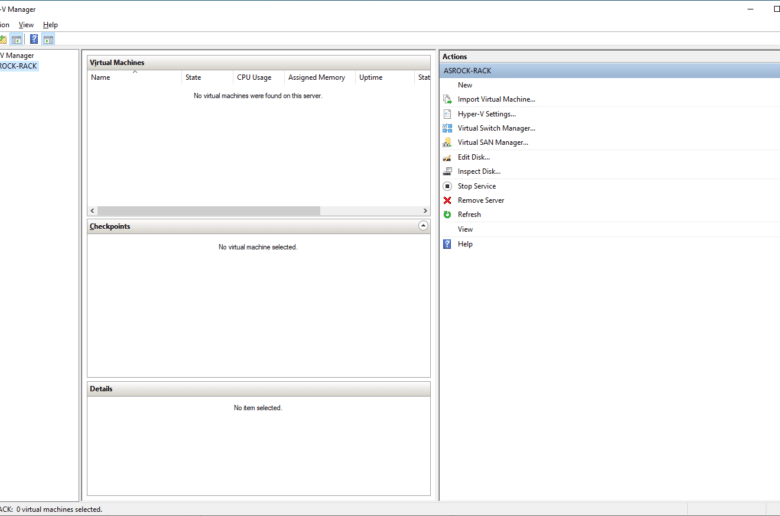
Task: Open Hyper-V Settings... action
Action: pyautogui.click(x=487, y=114)
